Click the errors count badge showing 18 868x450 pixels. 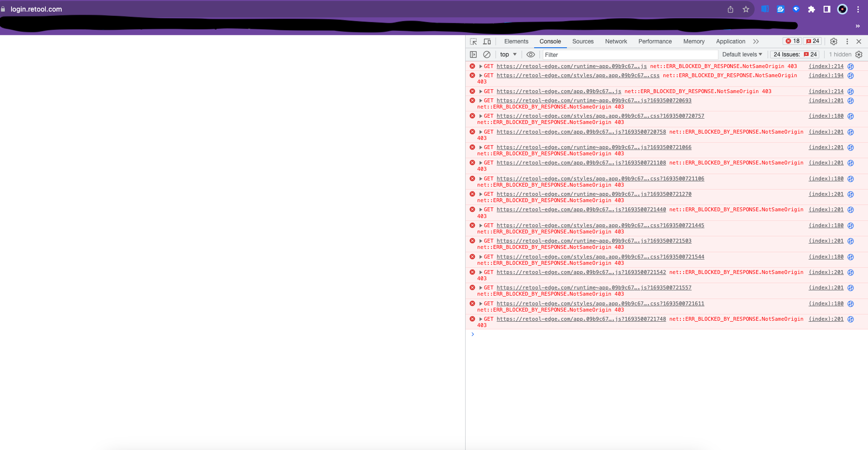[x=792, y=41]
